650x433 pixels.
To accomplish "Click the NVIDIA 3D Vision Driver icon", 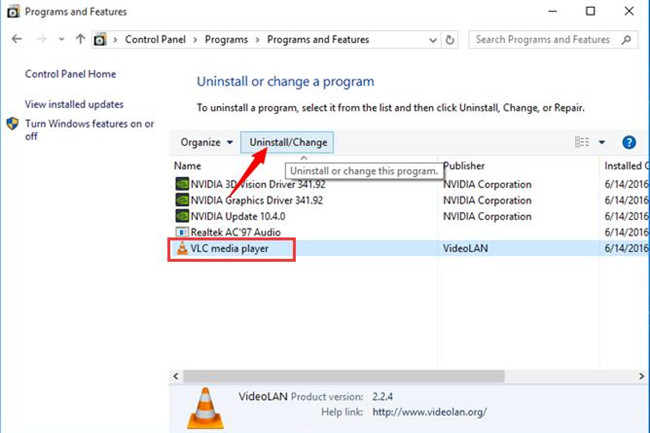I will [x=182, y=184].
